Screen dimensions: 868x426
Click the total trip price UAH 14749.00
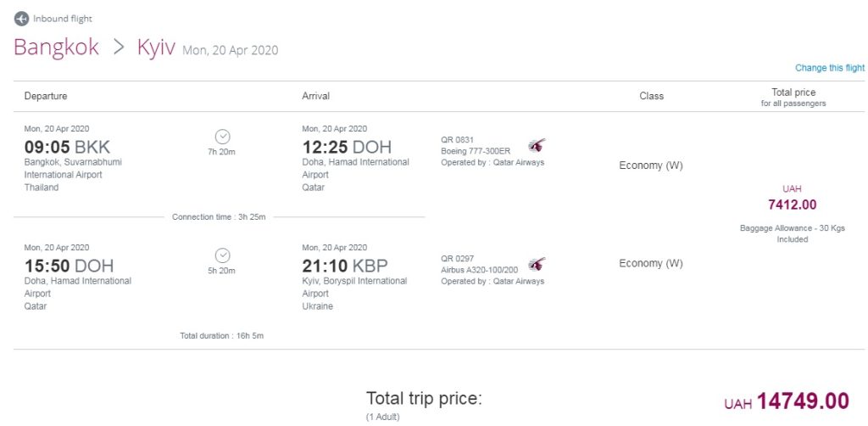[787, 401]
